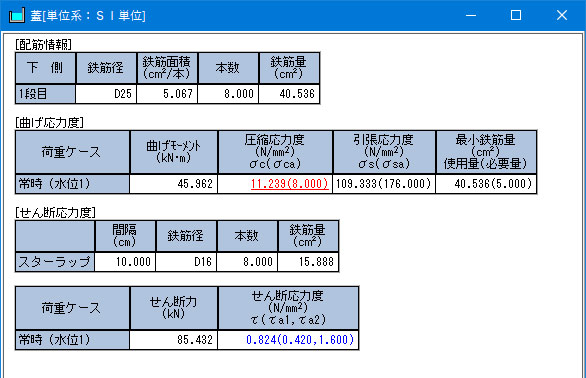This screenshot has width=586, height=378.
Task: Click the 曲げモーメント column header
Action: click(x=173, y=152)
